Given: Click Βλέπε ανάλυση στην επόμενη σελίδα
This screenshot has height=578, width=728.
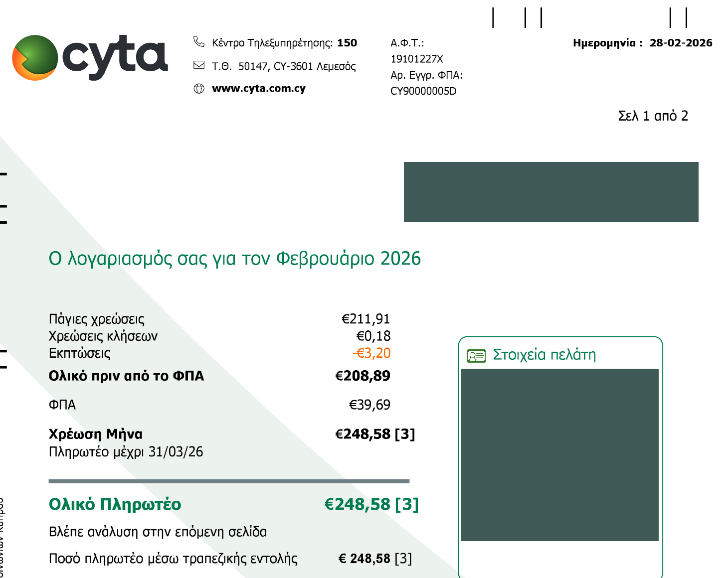Looking at the screenshot, I should point(158,532).
